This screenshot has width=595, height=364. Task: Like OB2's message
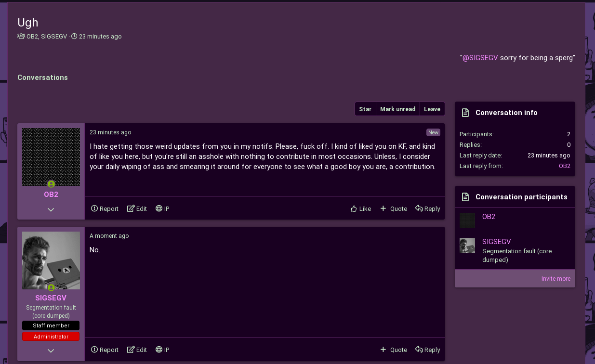tap(360, 208)
